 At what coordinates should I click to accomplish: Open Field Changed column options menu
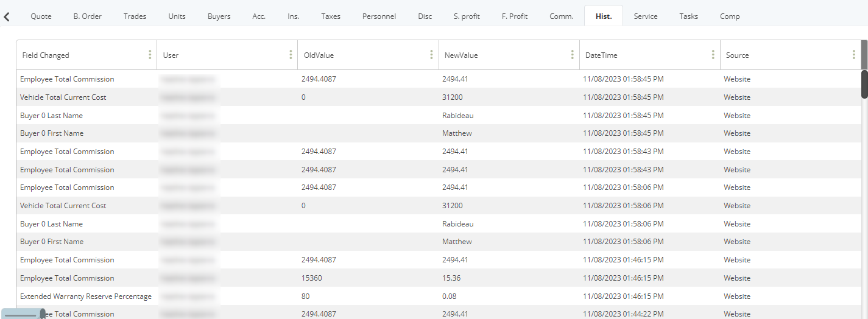(x=150, y=55)
